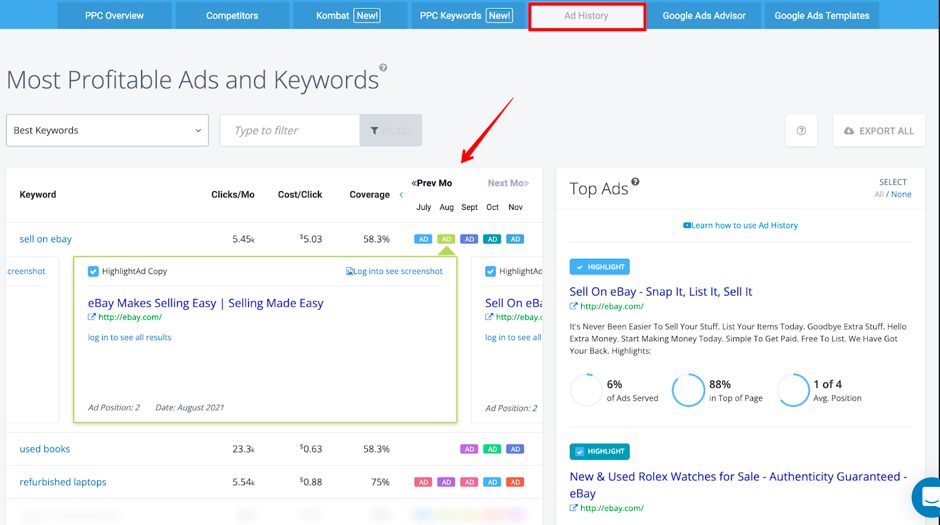Click the Filter button
The image size is (940, 525).
click(x=391, y=130)
